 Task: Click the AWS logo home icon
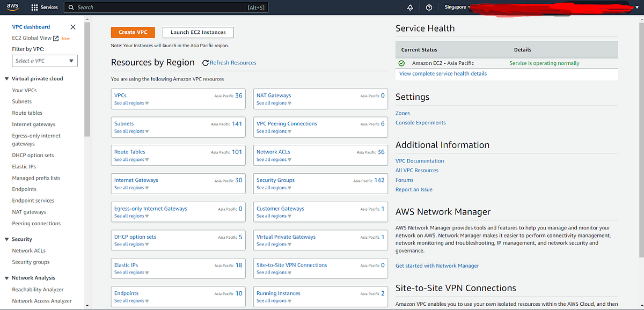13,8
